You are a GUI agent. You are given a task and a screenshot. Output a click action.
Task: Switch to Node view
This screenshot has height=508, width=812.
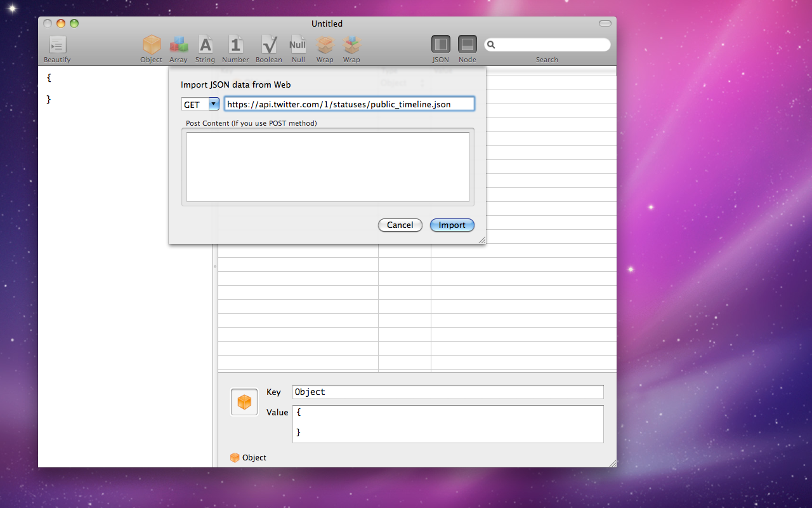point(467,44)
